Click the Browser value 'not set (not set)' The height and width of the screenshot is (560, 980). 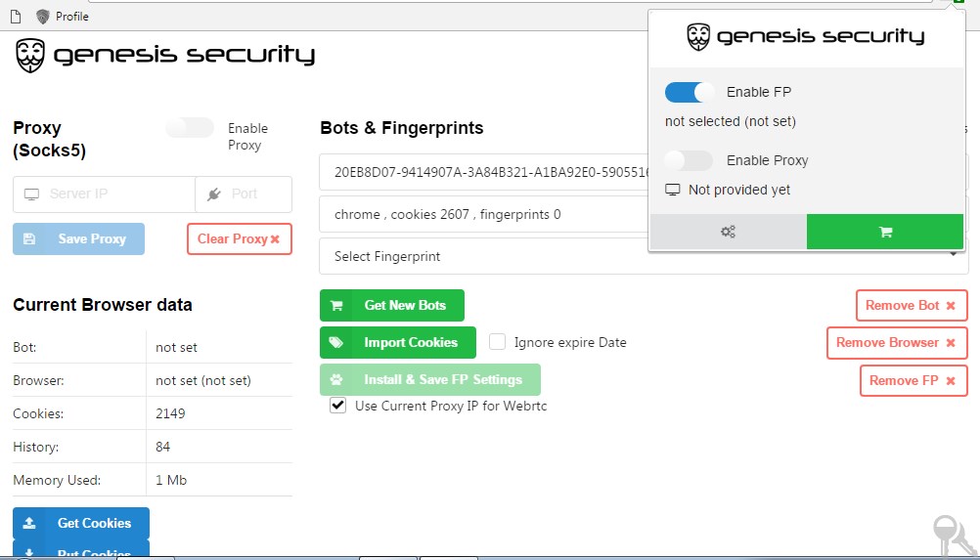(x=203, y=380)
